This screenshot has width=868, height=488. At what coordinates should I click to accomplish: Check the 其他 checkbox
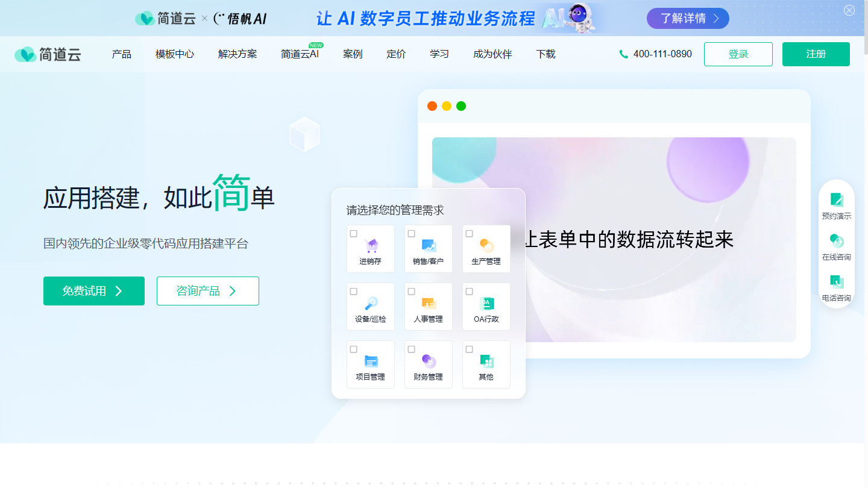[x=470, y=349]
